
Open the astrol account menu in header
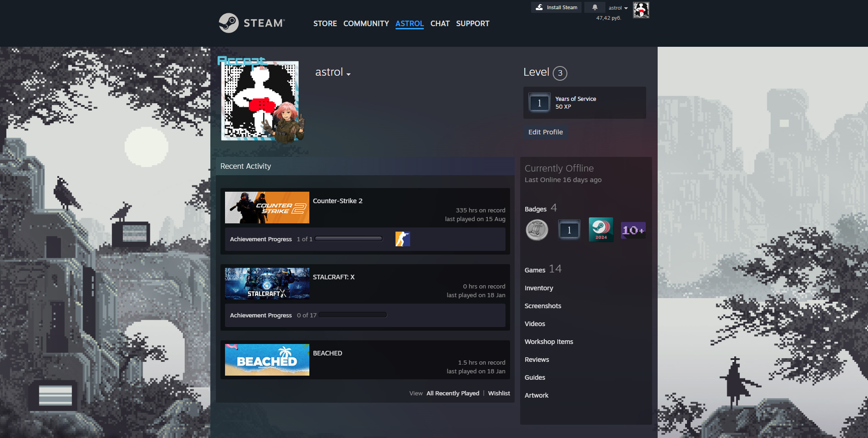coord(618,8)
